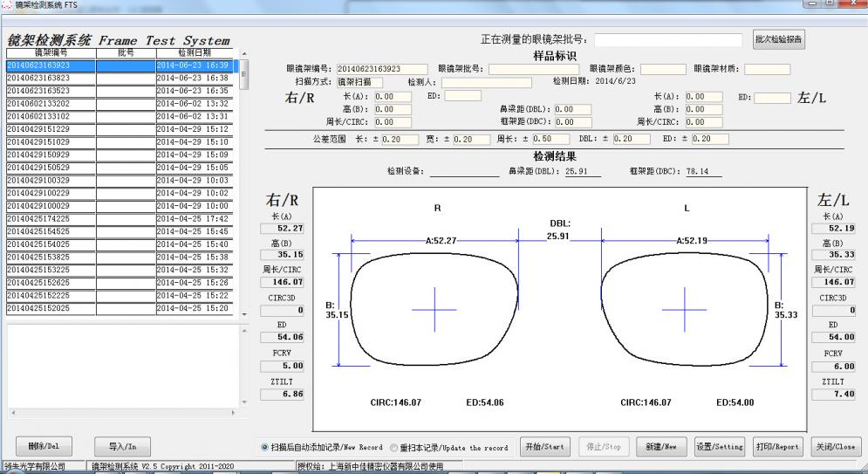This screenshot has width=868, height=474.
Task: Select record row 20140602133102
Action: [x=120, y=116]
